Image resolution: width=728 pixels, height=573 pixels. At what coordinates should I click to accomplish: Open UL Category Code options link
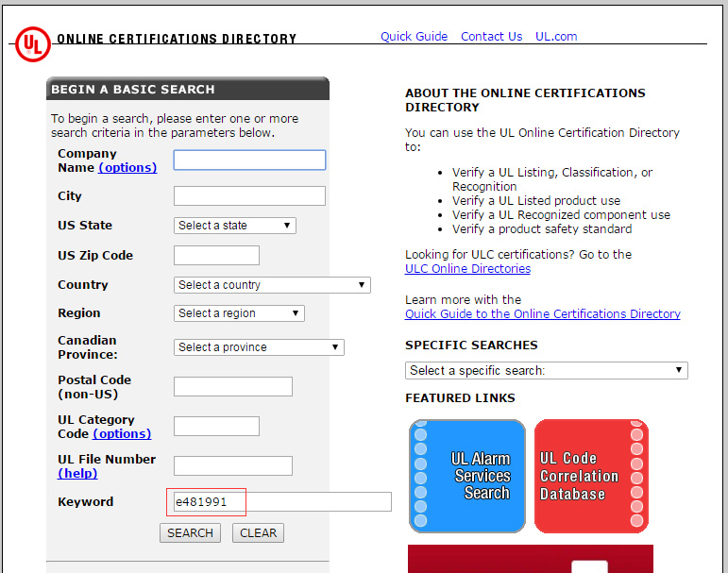click(x=122, y=433)
